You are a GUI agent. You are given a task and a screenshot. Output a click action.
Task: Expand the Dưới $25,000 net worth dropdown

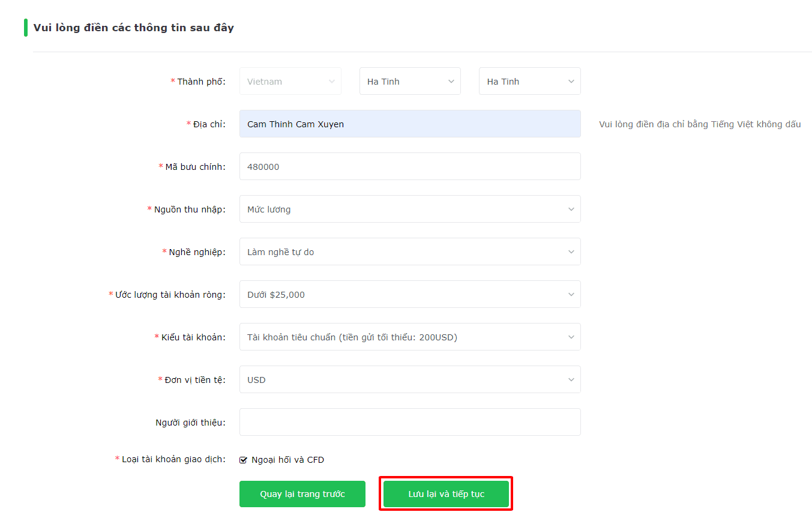[410, 294]
